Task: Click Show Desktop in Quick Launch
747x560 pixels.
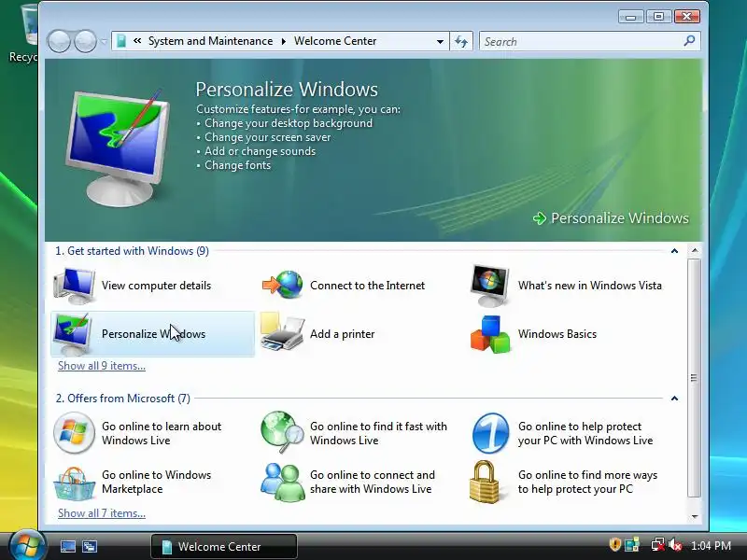Action: click(x=67, y=546)
